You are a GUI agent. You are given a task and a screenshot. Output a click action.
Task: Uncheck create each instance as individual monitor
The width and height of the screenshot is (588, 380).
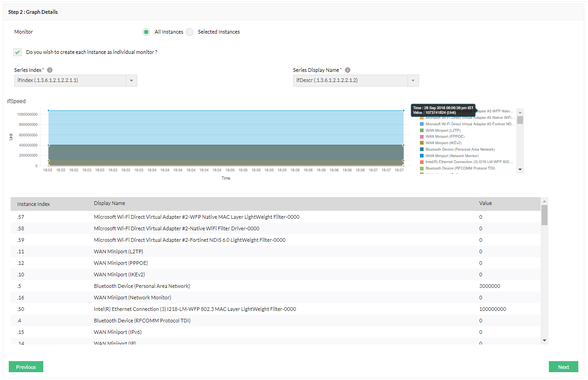[18, 52]
